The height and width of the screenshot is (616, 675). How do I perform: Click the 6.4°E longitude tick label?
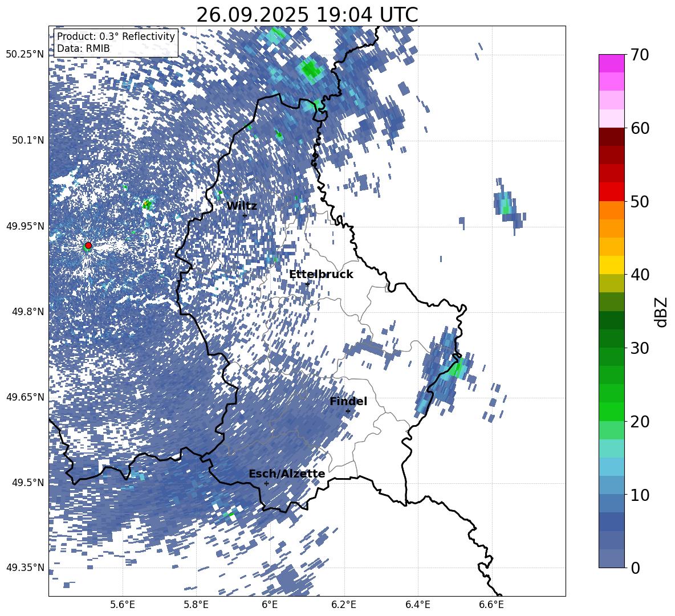click(x=417, y=605)
